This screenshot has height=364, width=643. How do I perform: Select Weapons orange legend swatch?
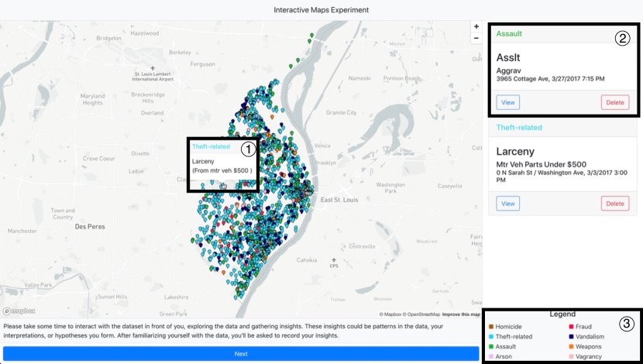pos(571,347)
